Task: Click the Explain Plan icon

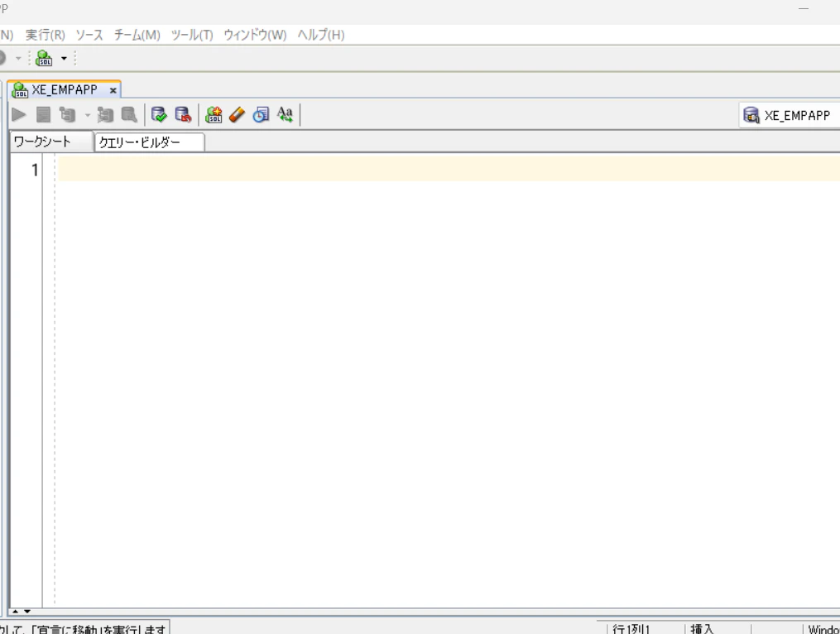Action: click(68, 114)
